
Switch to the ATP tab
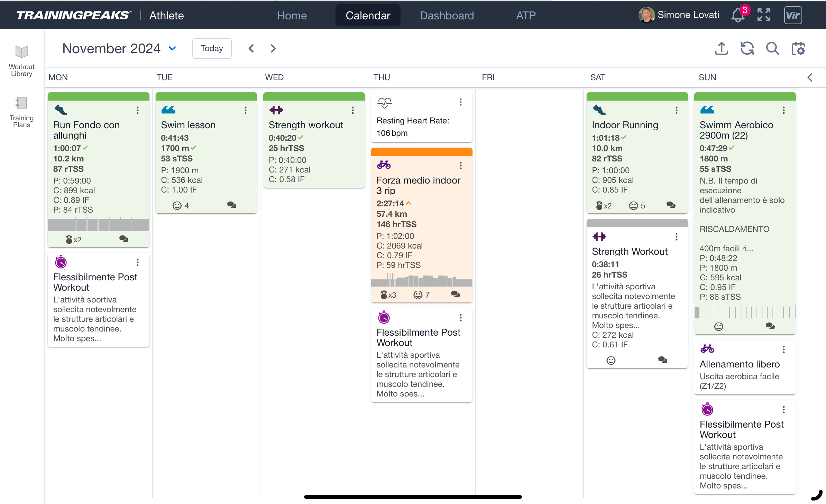pos(525,16)
